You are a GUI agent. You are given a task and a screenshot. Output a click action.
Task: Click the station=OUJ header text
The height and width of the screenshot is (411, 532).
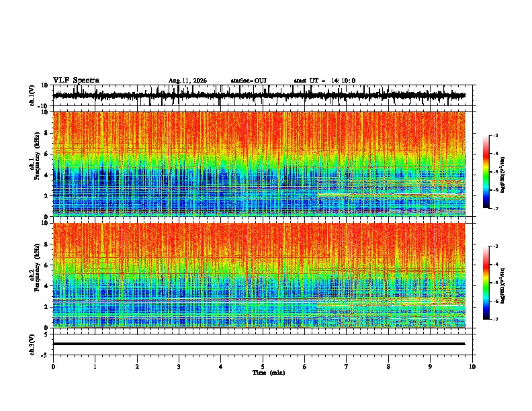click(249, 81)
